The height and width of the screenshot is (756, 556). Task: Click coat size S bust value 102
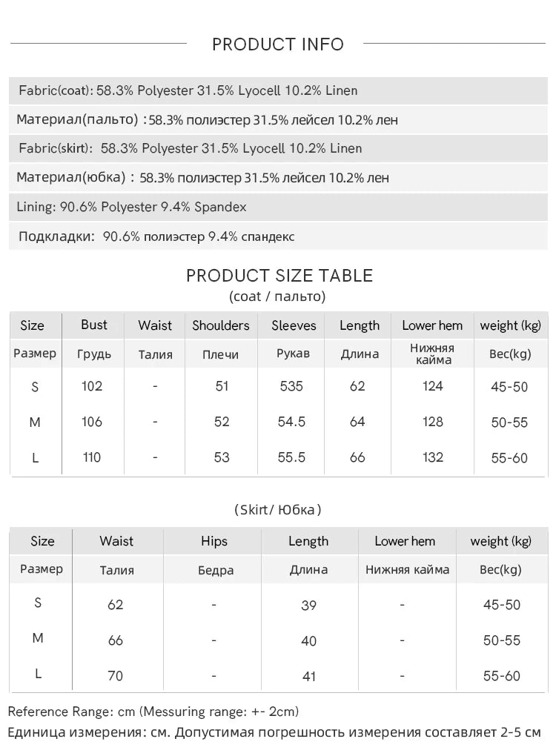[92, 386]
